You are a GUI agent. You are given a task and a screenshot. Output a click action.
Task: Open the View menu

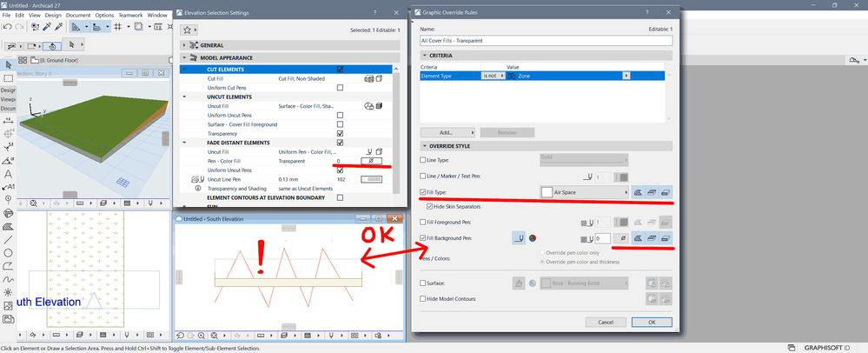(35, 15)
